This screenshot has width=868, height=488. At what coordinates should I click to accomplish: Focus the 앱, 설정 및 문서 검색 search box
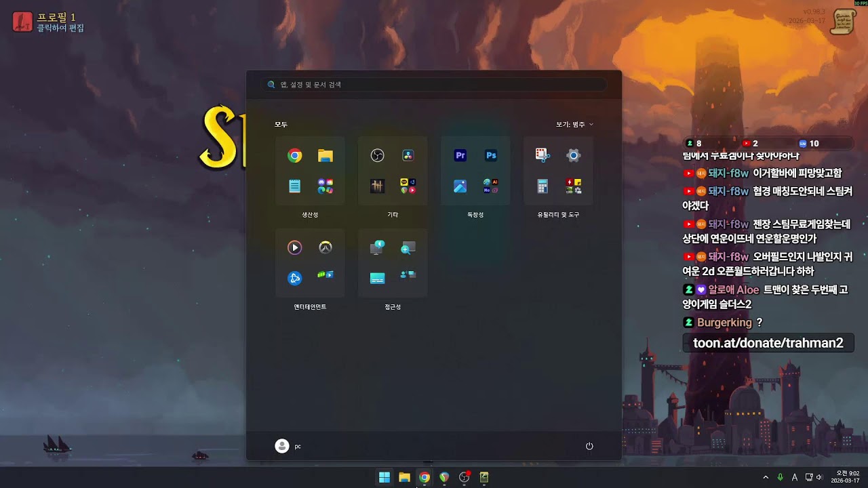[x=434, y=85]
